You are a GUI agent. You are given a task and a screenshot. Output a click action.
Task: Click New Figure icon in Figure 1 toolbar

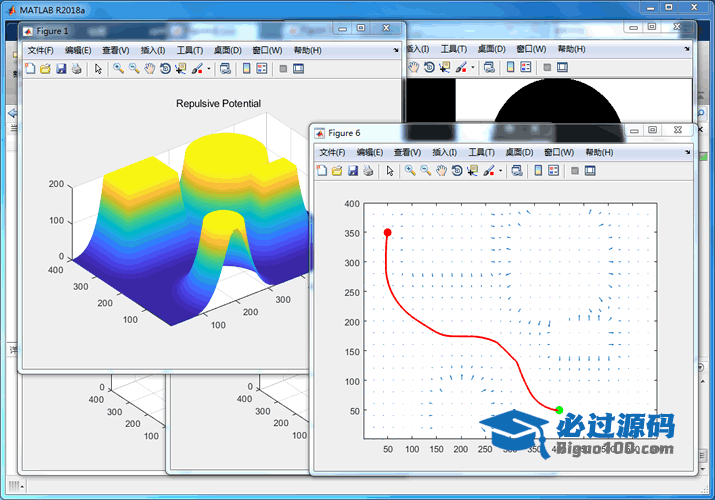[x=30, y=69]
